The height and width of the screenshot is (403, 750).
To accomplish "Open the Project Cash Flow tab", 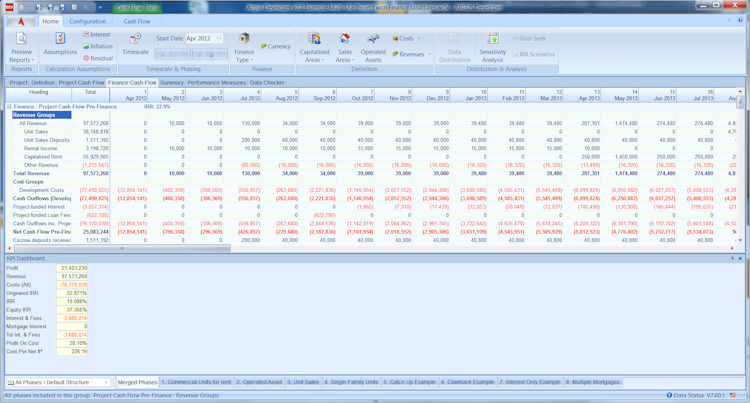I will click(x=81, y=83).
